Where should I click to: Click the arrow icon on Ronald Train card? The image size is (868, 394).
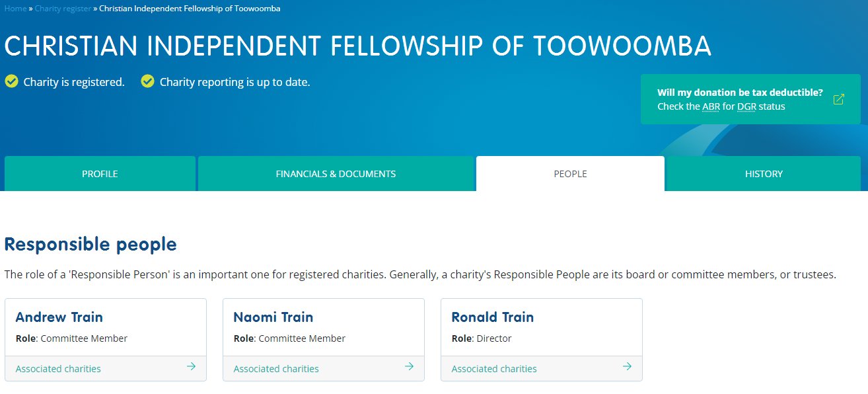(627, 366)
